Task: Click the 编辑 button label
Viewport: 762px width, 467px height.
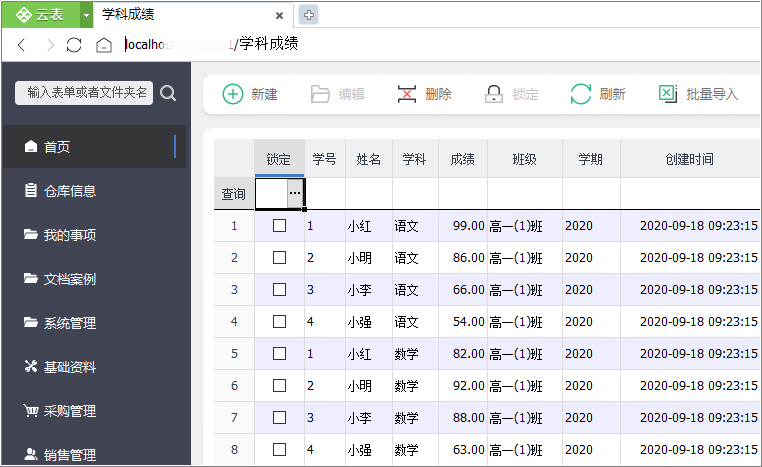Action: point(351,94)
